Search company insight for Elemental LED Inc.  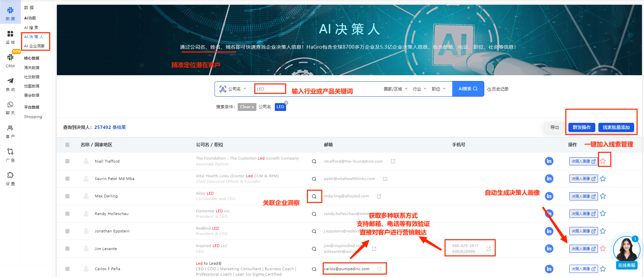314,214
